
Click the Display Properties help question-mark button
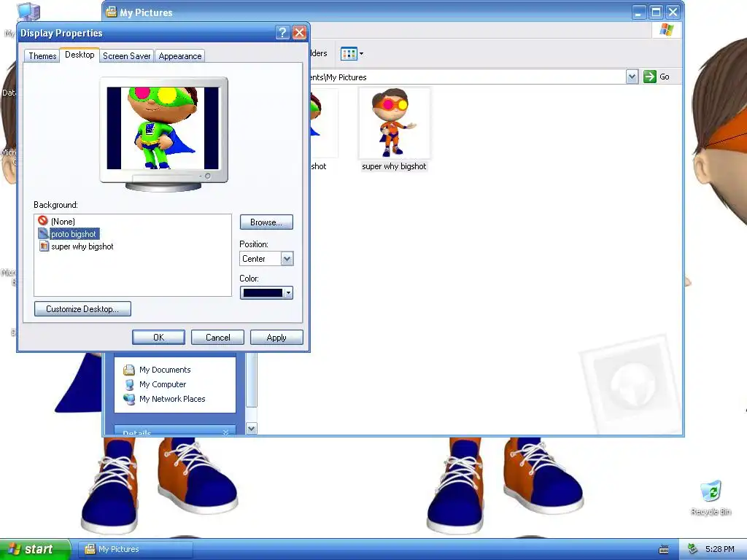tap(282, 32)
